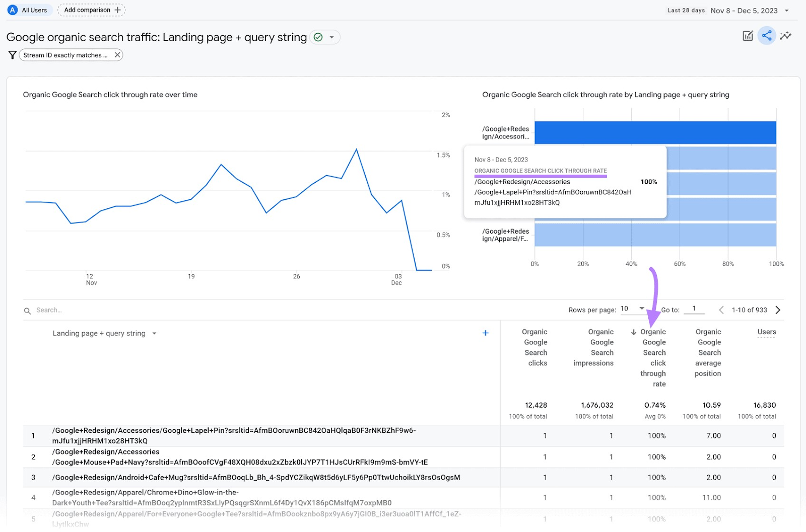806x532 pixels.
Task: Click the search magnifier icon in the table
Action: pos(28,311)
